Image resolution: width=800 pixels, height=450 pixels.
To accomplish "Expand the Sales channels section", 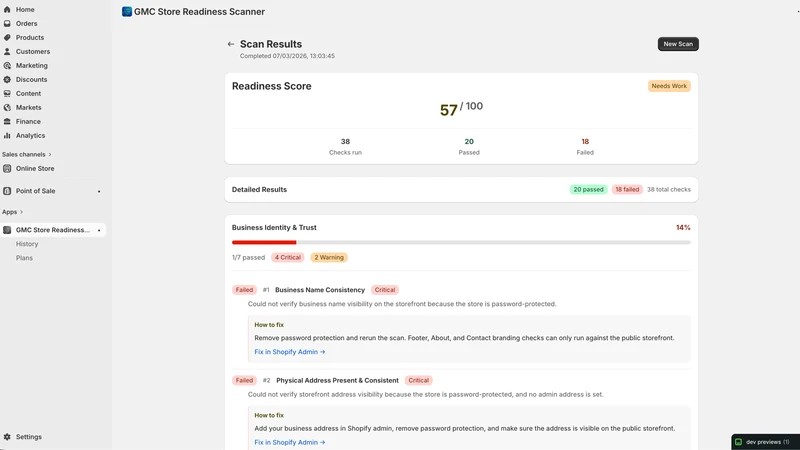I will pos(27,154).
